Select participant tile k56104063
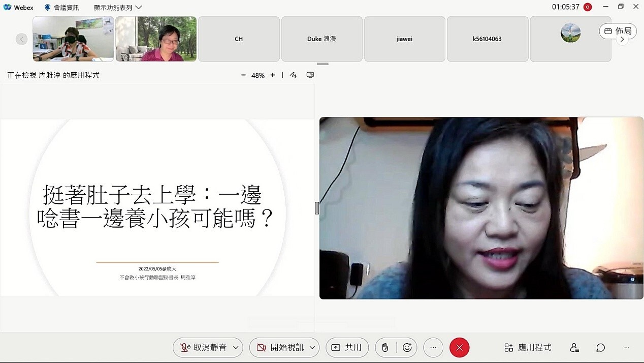This screenshot has width=644, height=363. click(487, 39)
